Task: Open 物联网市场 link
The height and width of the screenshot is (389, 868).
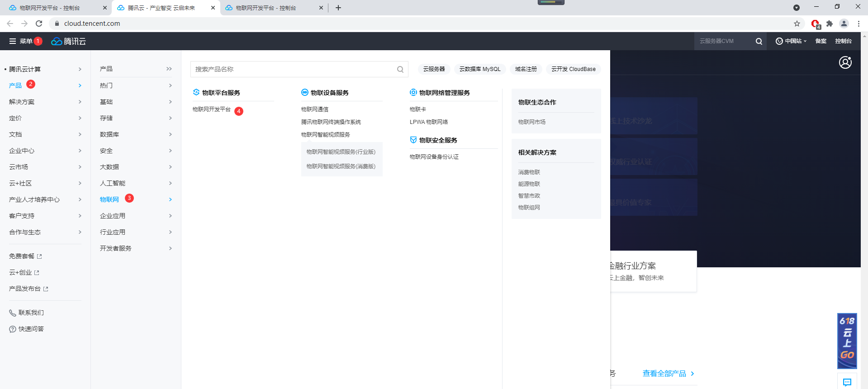Action: [x=532, y=122]
